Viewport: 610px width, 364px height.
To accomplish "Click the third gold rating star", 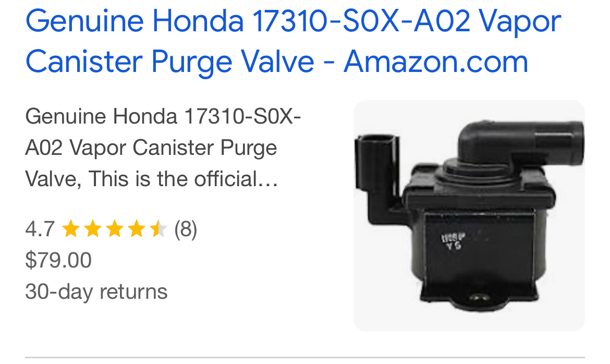I will tap(114, 228).
